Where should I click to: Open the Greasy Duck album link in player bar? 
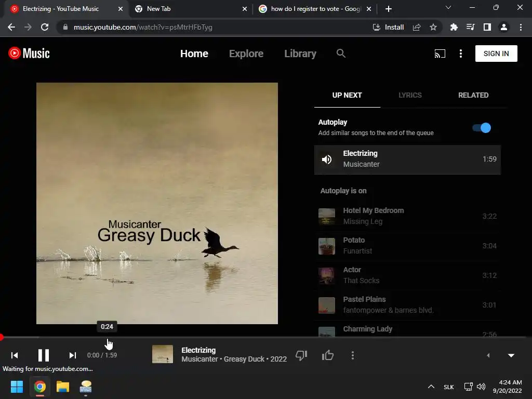tap(244, 359)
